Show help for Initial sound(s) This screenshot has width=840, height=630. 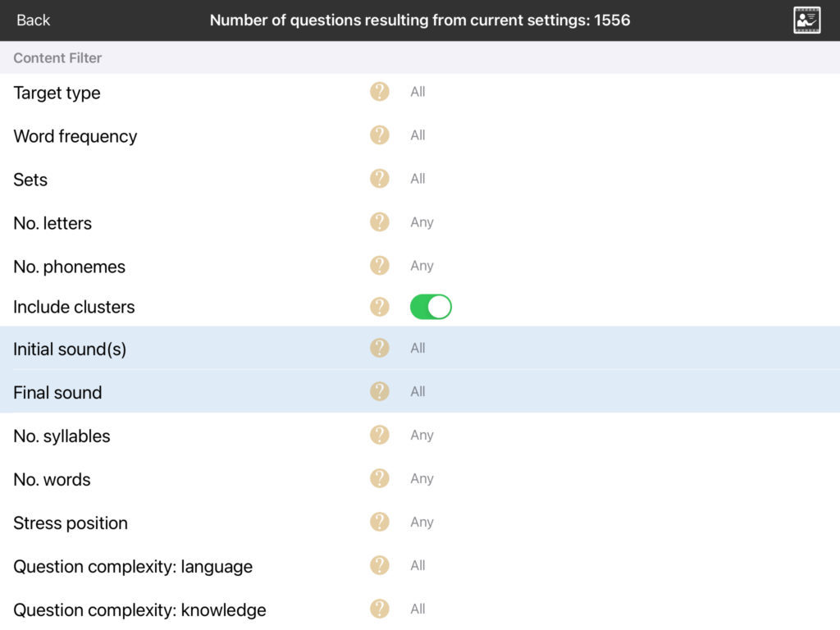[379, 349]
